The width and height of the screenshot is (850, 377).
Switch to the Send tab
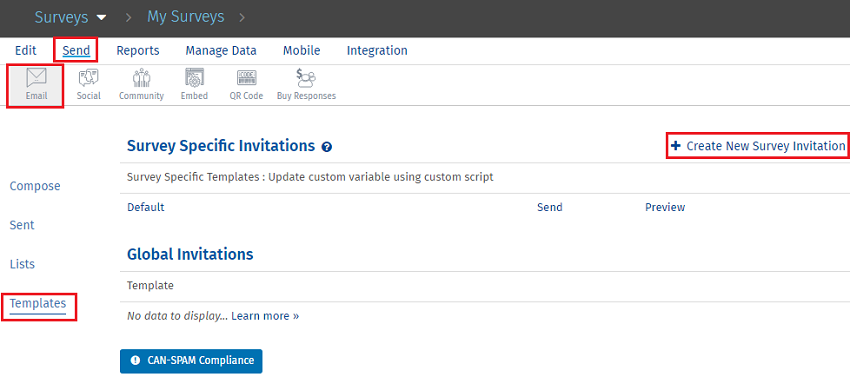tap(76, 51)
